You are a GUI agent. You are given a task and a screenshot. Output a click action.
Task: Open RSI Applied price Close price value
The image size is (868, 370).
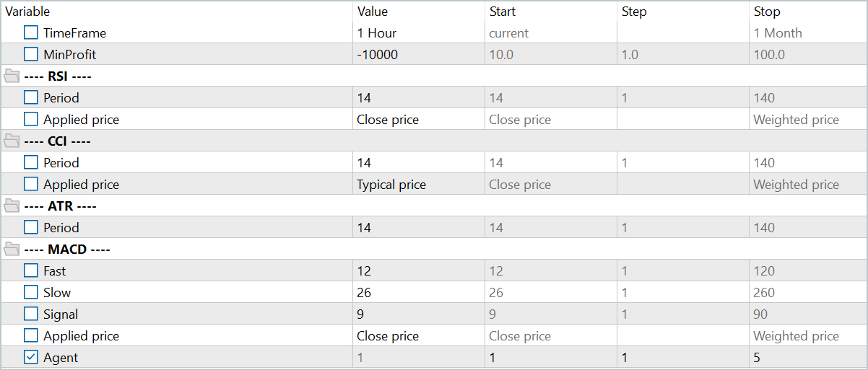click(x=419, y=119)
